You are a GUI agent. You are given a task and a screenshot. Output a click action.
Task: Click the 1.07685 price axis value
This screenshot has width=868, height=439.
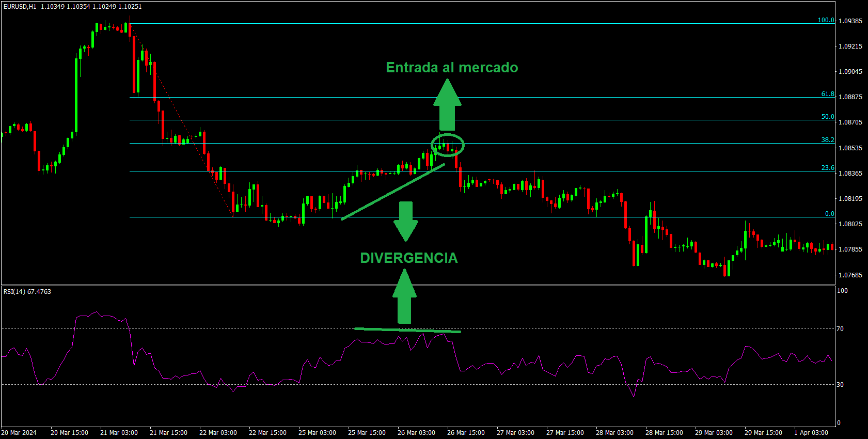[850, 275]
